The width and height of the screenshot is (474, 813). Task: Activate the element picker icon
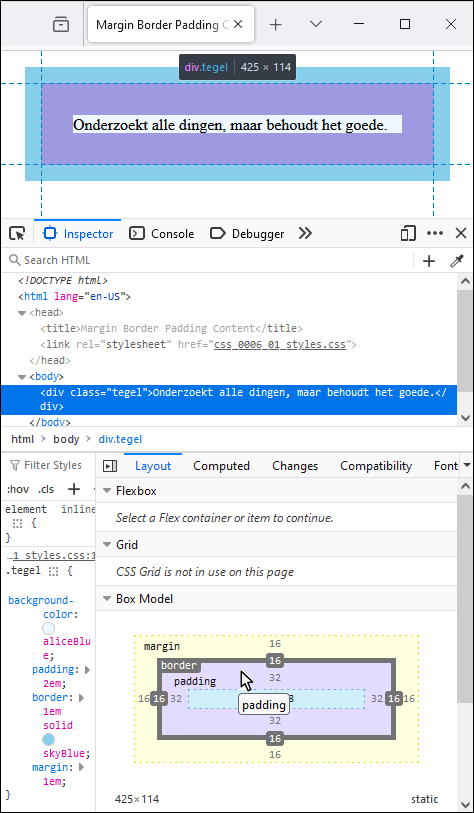(x=18, y=234)
